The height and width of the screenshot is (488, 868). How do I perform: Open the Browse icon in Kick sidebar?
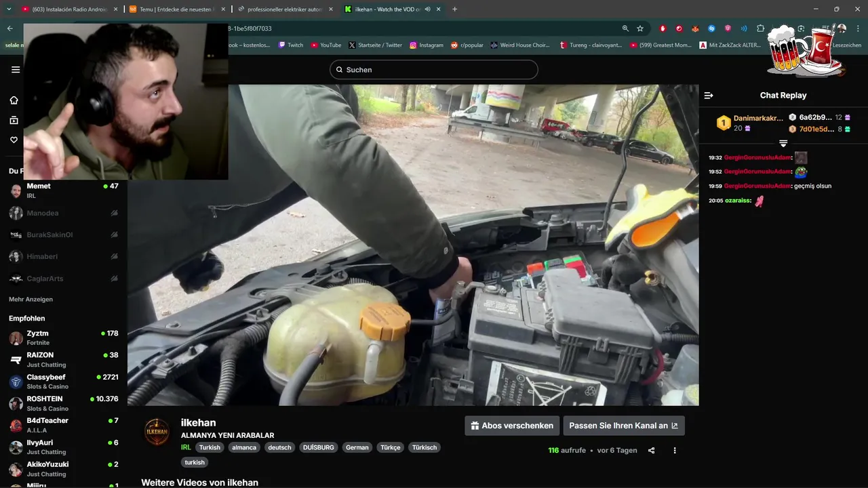pyautogui.click(x=14, y=120)
